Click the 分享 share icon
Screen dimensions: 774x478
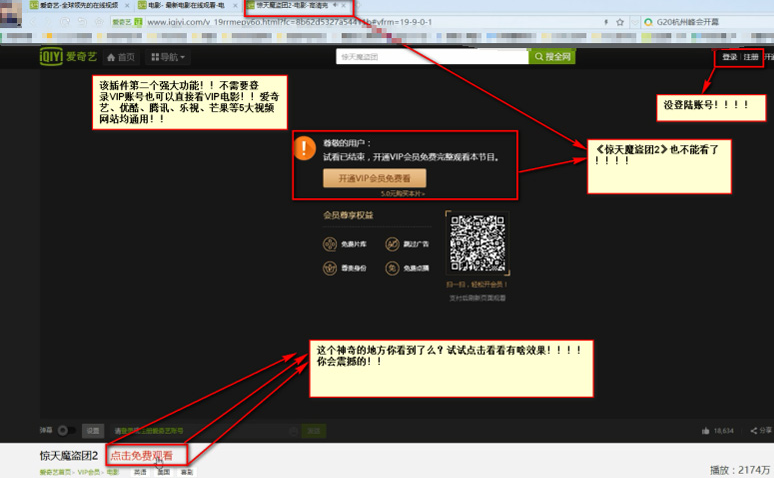754,431
